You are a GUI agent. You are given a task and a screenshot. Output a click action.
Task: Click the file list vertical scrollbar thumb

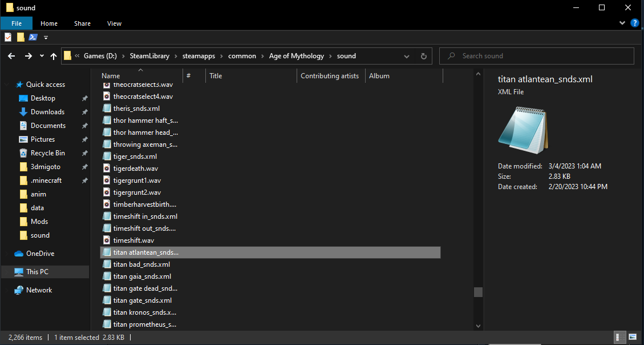pyautogui.click(x=478, y=292)
